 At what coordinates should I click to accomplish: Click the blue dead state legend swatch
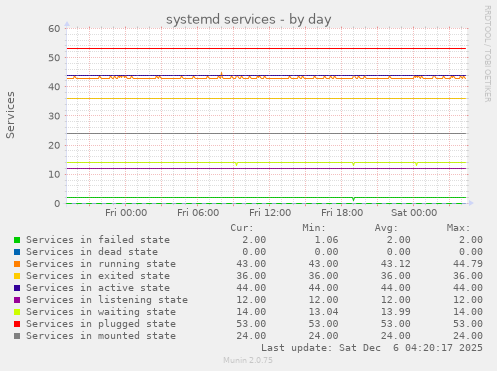17,252
